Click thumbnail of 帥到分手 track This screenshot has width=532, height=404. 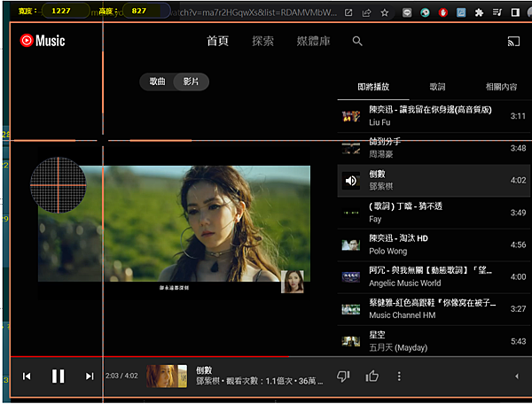pyautogui.click(x=351, y=149)
